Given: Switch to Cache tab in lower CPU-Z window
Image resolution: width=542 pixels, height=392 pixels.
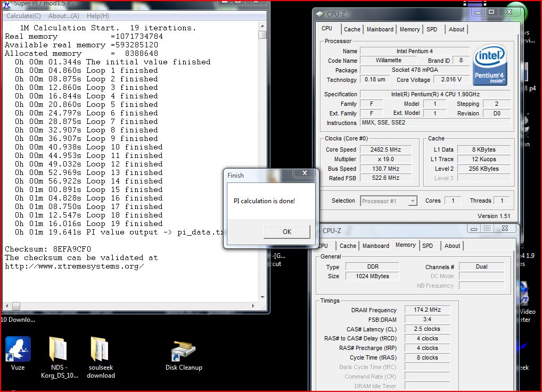Looking at the screenshot, I should click(348, 246).
